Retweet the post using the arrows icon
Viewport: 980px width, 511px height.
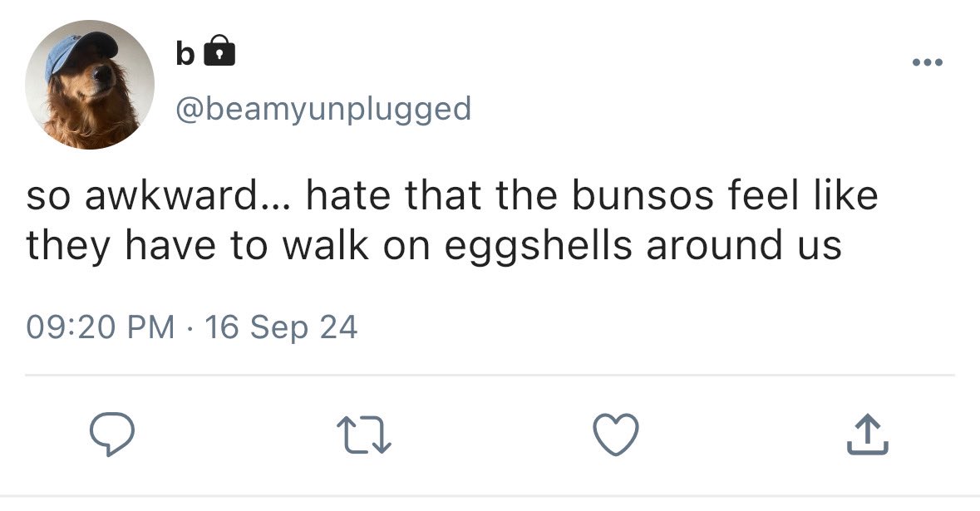point(364,435)
